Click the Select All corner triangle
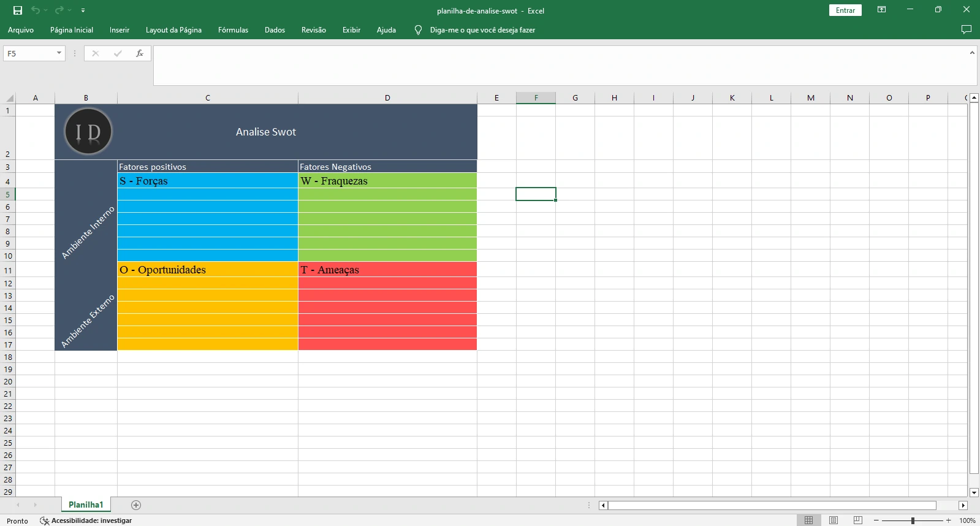The image size is (980, 526). (x=8, y=97)
